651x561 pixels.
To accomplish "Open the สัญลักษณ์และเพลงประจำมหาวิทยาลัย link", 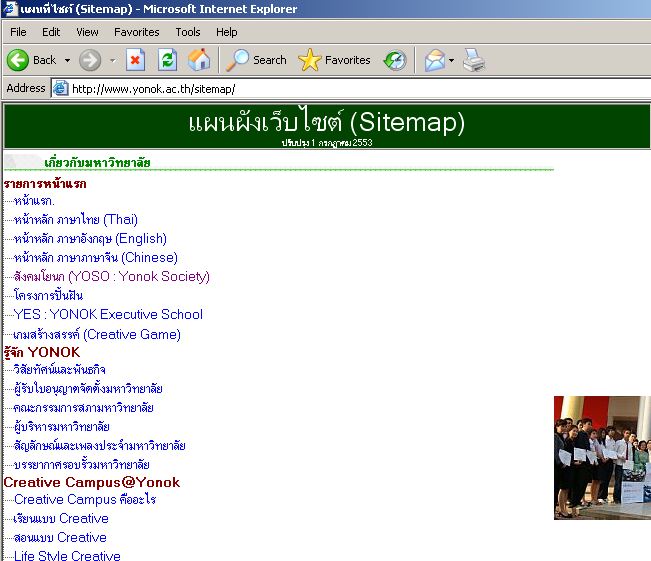I will (99, 446).
